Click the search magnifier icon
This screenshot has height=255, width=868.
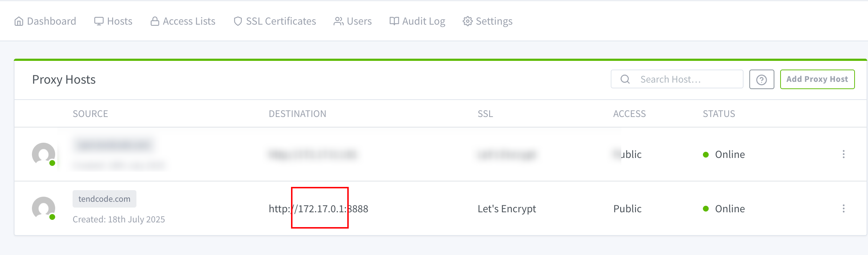tap(625, 79)
